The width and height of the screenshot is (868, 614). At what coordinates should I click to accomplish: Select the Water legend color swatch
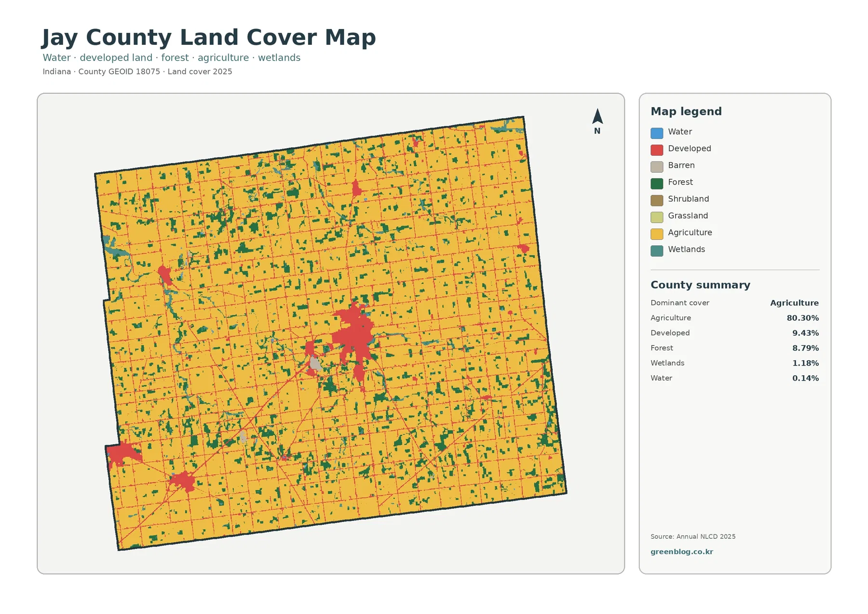tap(657, 133)
